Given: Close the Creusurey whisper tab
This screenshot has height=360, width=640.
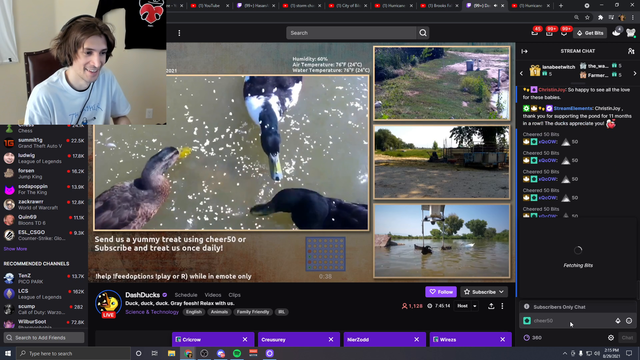Looking at the screenshot, I should [331, 340].
